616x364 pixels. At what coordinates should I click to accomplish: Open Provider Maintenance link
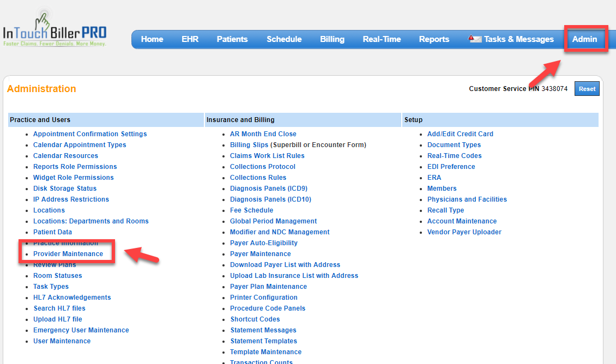pyautogui.click(x=68, y=254)
